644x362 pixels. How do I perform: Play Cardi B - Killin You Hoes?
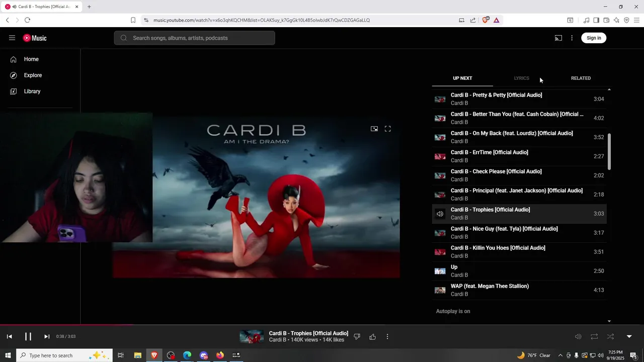click(x=519, y=252)
